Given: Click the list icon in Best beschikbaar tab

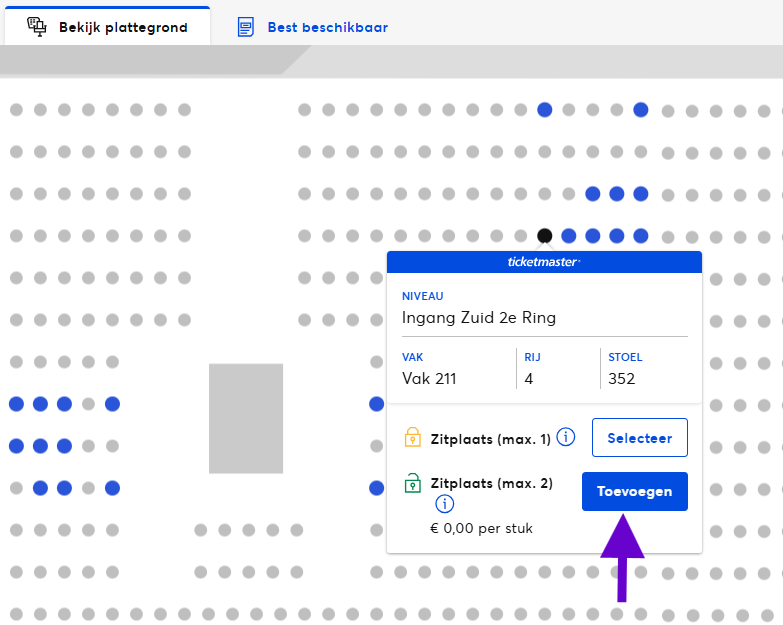Looking at the screenshot, I should click(246, 27).
